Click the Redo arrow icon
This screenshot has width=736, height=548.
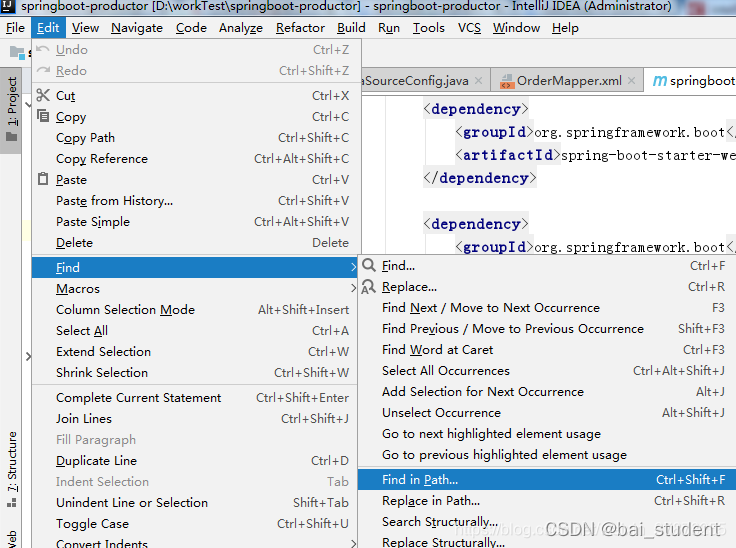(43, 70)
